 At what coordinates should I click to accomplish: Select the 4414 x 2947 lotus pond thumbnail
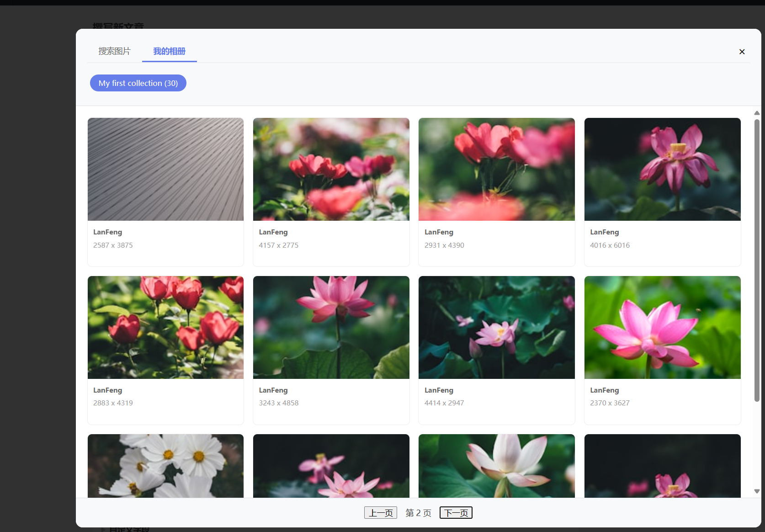point(496,327)
